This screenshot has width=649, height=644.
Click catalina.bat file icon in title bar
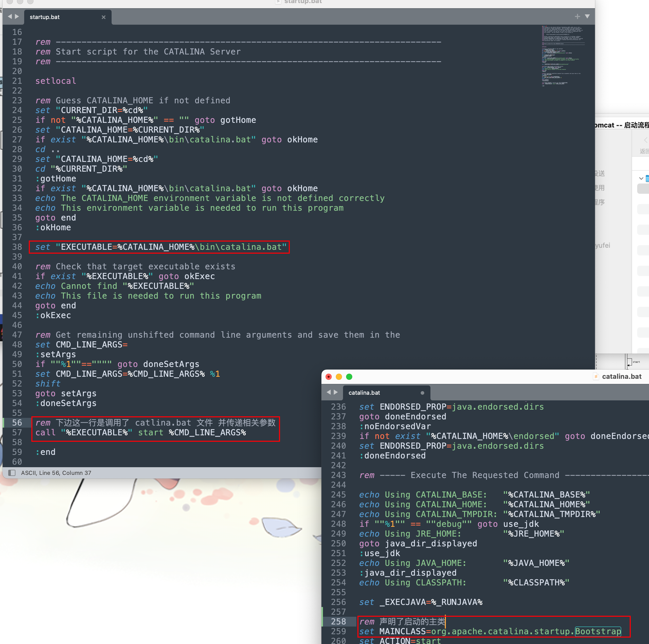click(x=596, y=376)
